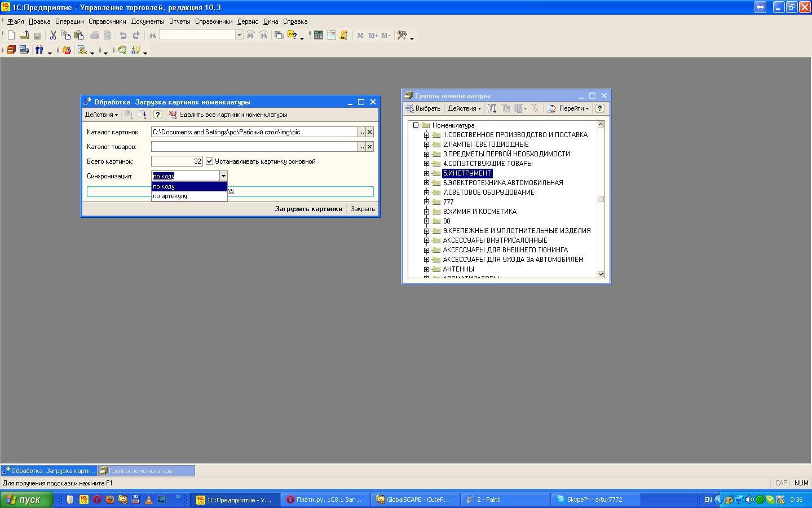
Task: Open the Документы menu
Action: tap(148, 21)
